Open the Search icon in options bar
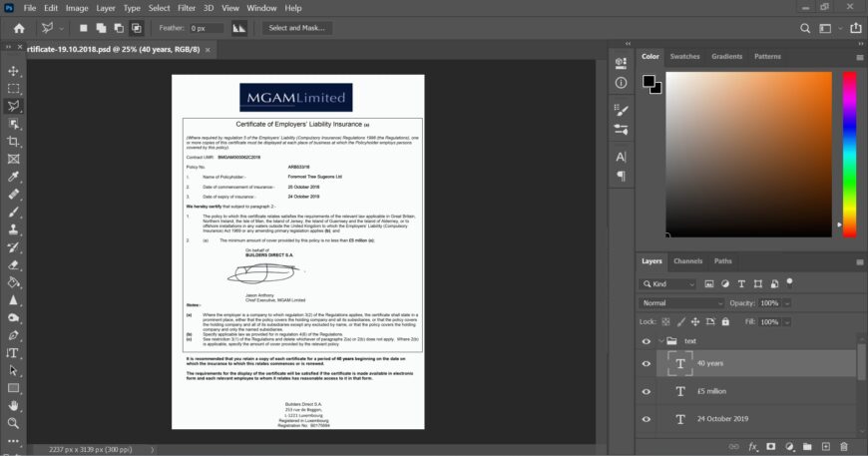The width and height of the screenshot is (868, 456). pos(805,28)
